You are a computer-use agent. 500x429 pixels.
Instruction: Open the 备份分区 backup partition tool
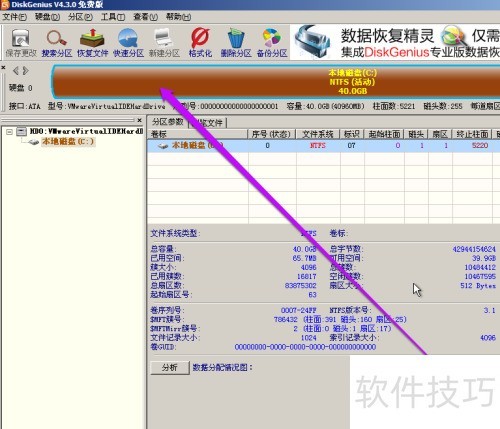pos(272,43)
